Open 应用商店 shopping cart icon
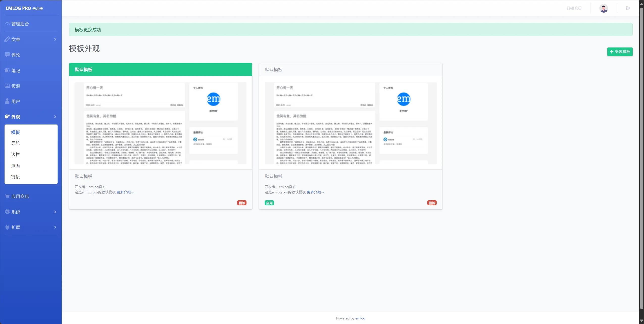The width and height of the screenshot is (644, 324). pos(7,196)
